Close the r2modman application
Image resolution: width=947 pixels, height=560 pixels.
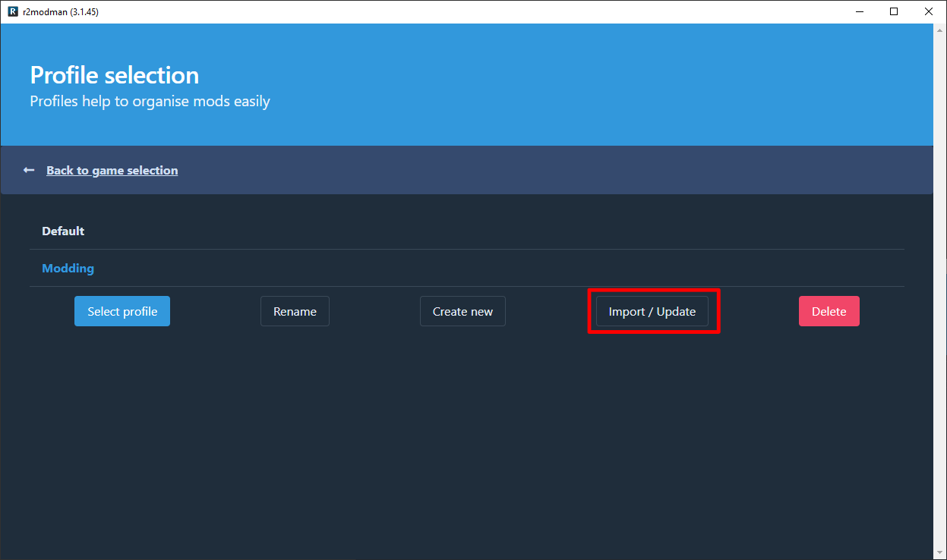929,11
